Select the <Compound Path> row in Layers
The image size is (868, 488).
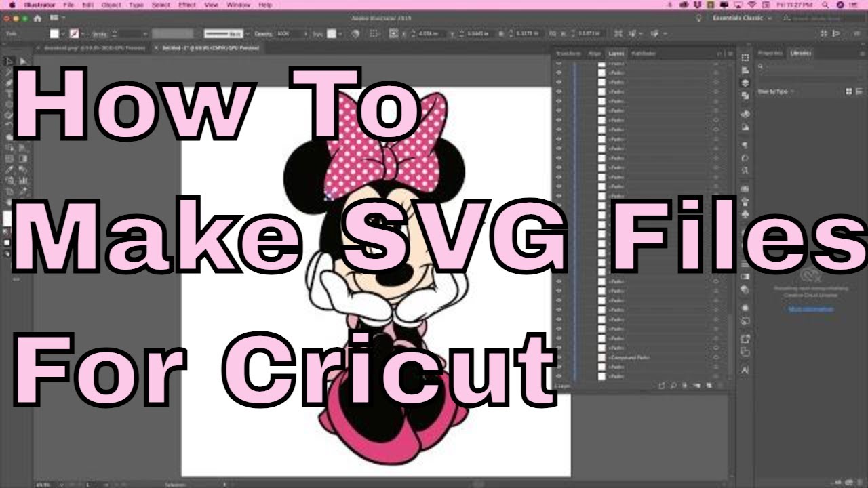click(x=640, y=357)
